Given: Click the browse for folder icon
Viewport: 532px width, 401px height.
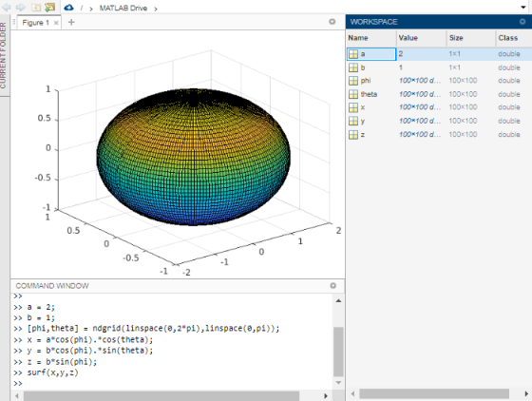Looking at the screenshot, I should tap(49, 7).
